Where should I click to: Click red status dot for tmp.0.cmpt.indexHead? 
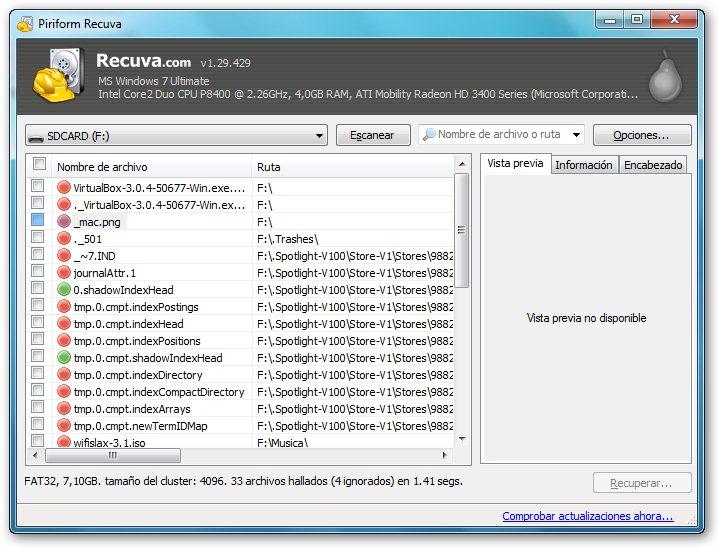pos(64,323)
